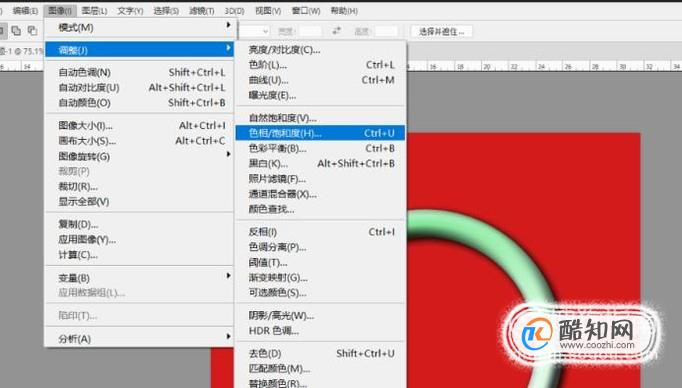Select 匹配颜色(M)... adjustment
Screen dimensions: 682x388
pos(321,369)
